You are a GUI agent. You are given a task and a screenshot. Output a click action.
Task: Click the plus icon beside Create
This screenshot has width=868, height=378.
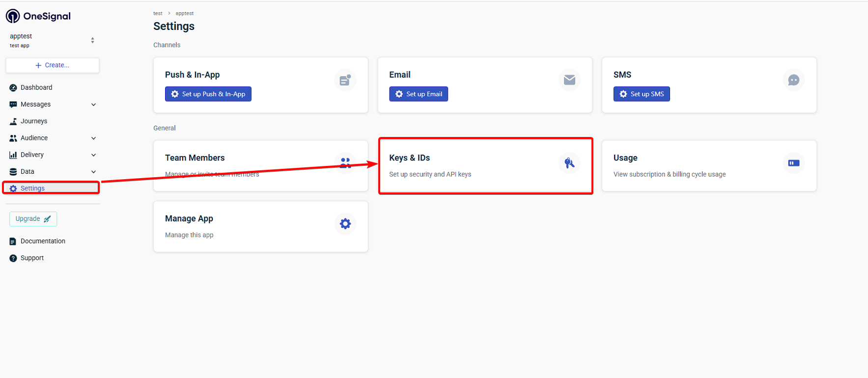point(38,65)
